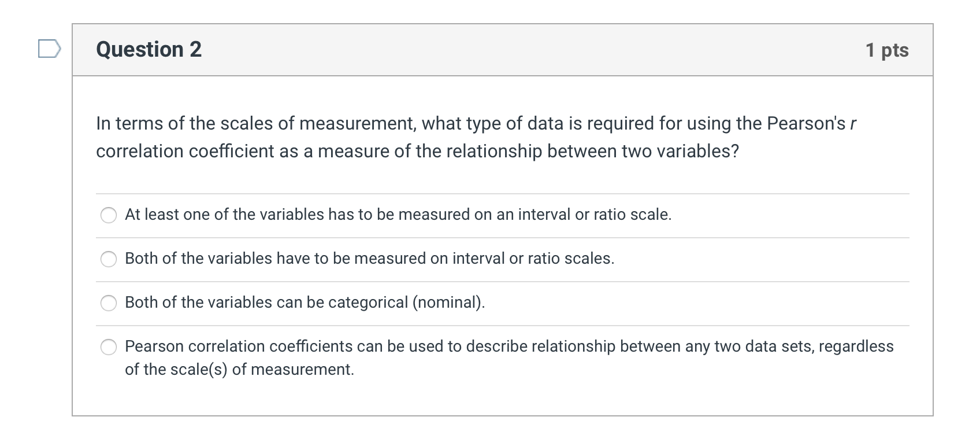This screenshot has height=439, width=980.
Task: Click the words "interval or ratio scale." in the first answer
Action: [595, 215]
